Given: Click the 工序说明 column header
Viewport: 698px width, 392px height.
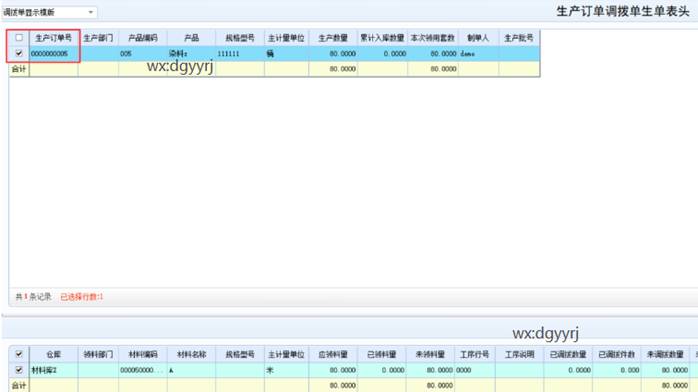Looking at the screenshot, I should coord(519,355).
